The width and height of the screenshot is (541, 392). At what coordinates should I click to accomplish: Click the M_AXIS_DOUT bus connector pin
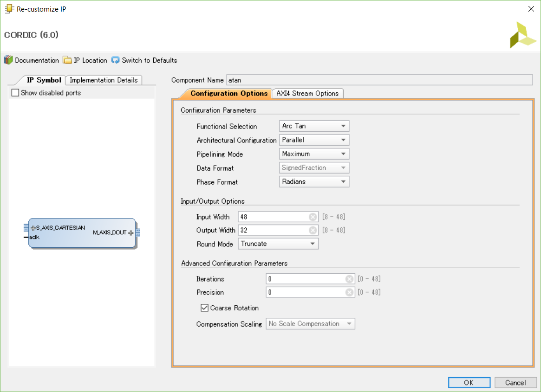137,233
